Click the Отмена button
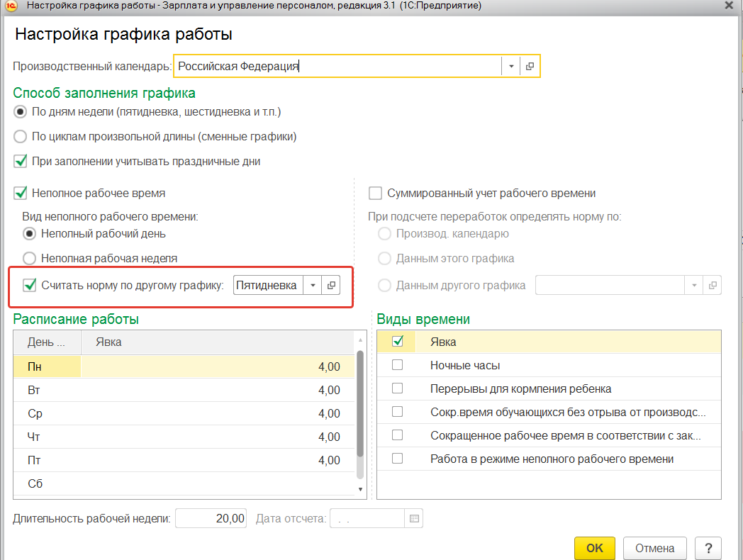The image size is (743, 560). [655, 548]
